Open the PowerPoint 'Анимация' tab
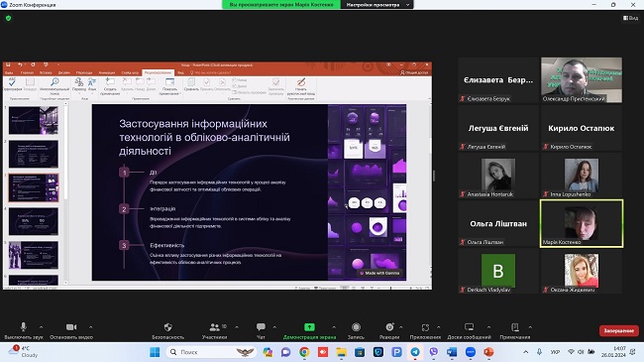 point(107,72)
